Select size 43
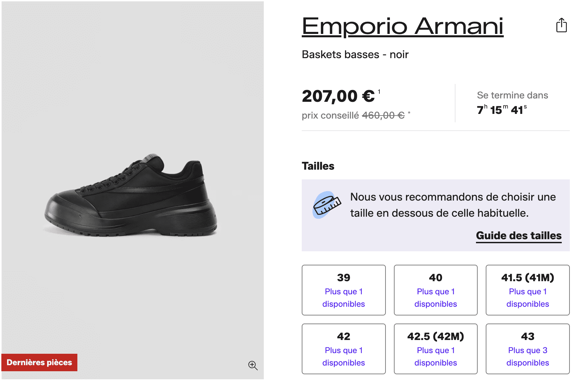 [527, 349]
